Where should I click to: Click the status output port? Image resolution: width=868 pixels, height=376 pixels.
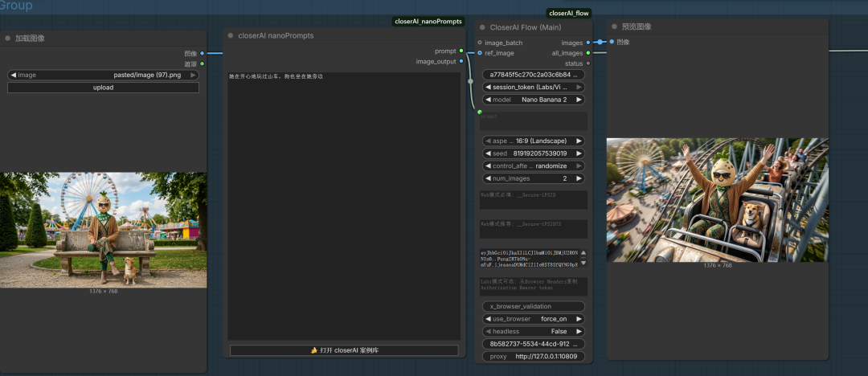tap(588, 63)
